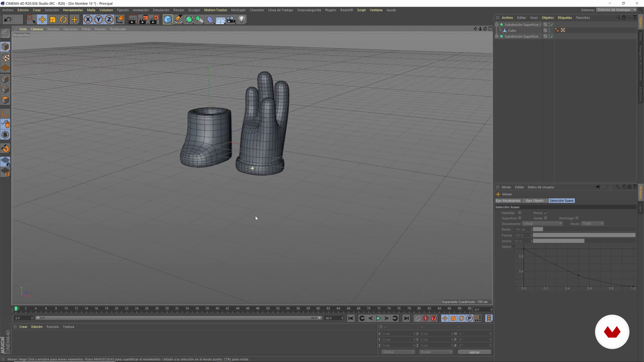Open the Simulación menu
The image size is (644, 362).
161,10
